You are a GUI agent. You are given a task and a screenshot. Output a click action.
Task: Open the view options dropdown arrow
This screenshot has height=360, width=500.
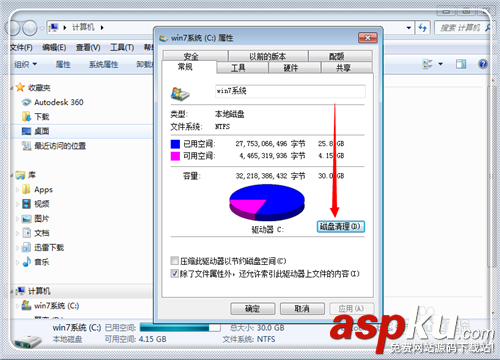click(440, 64)
